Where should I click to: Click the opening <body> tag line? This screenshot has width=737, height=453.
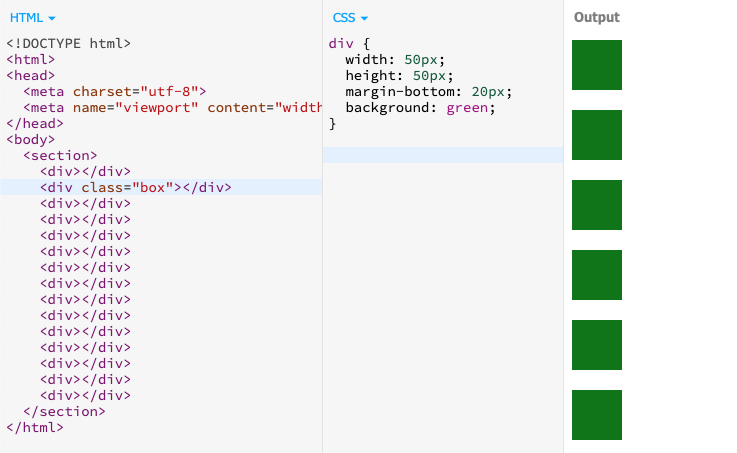click(x=31, y=139)
